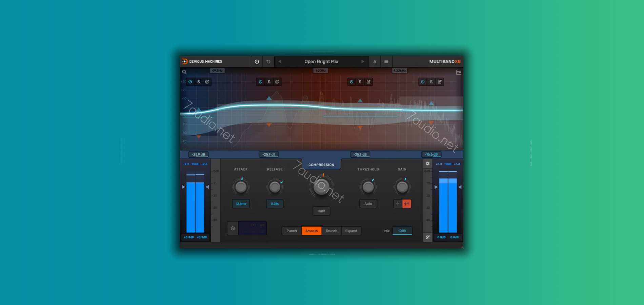This screenshot has height=305, width=644.
Task: Select the -16.6 dB band value
Action: [x=431, y=155]
